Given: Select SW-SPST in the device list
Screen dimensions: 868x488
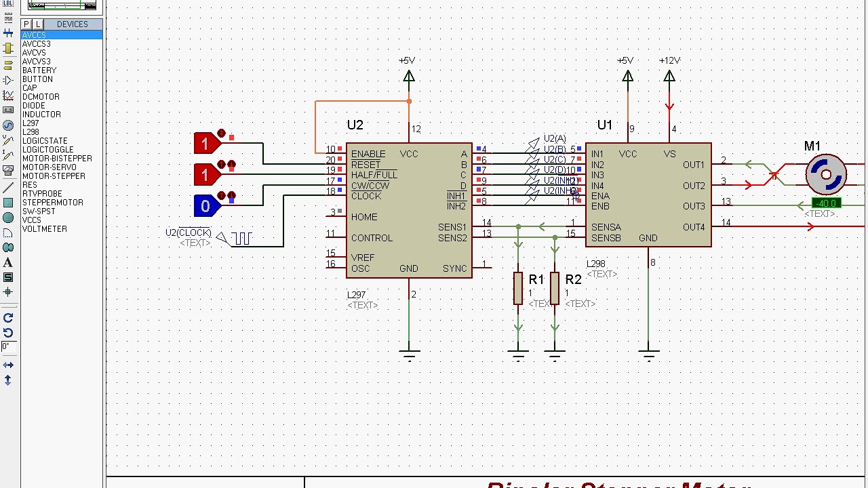Looking at the screenshot, I should coord(62,211).
